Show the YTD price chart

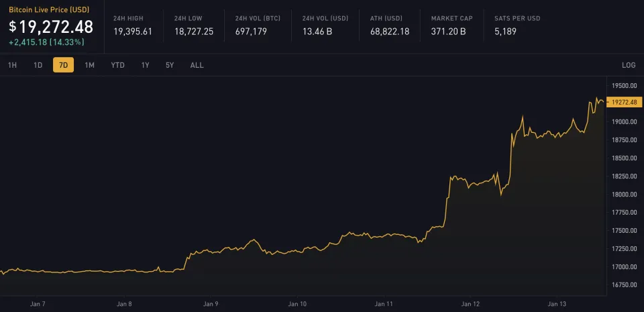[x=117, y=65]
